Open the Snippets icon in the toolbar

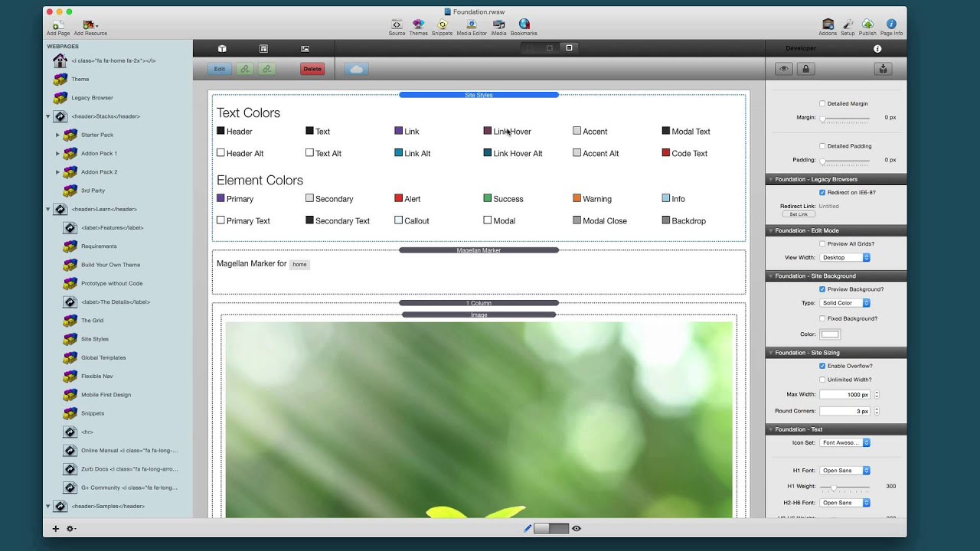tap(442, 24)
